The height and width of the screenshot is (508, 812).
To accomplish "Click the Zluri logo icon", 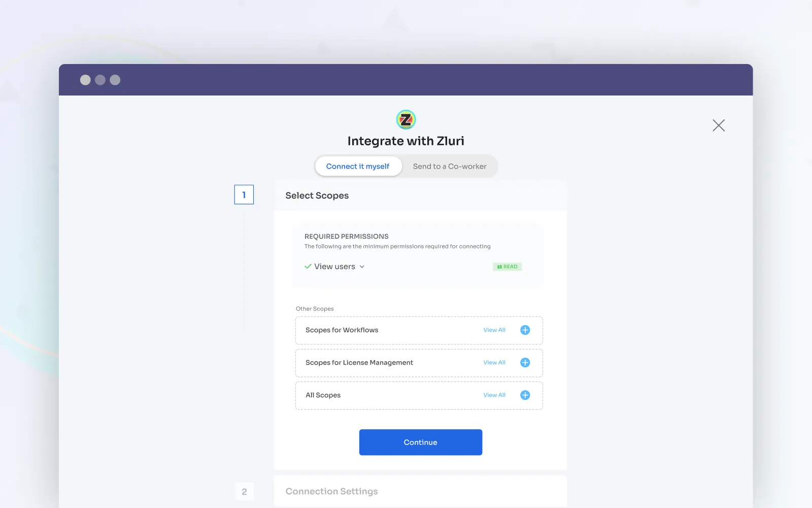I will 406,120.
